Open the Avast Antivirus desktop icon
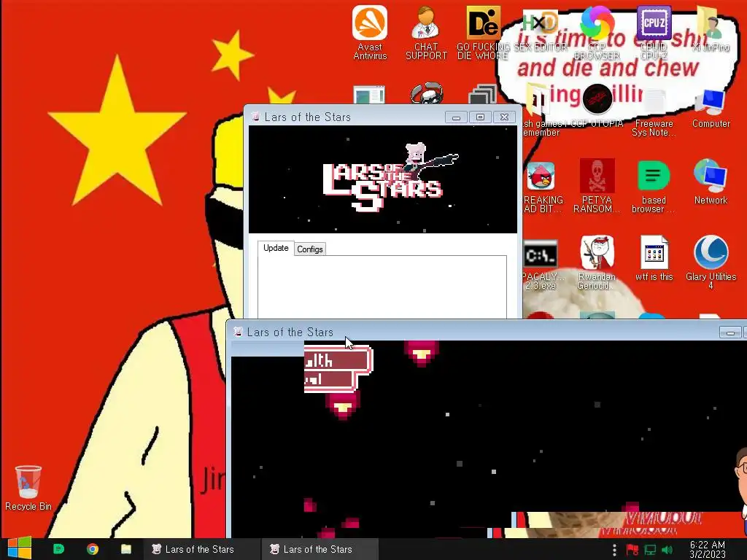 [x=370, y=32]
